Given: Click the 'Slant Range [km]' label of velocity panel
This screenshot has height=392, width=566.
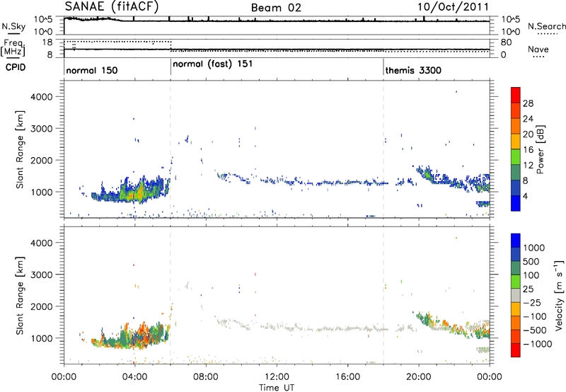Looking at the screenshot, I should 20,296.
